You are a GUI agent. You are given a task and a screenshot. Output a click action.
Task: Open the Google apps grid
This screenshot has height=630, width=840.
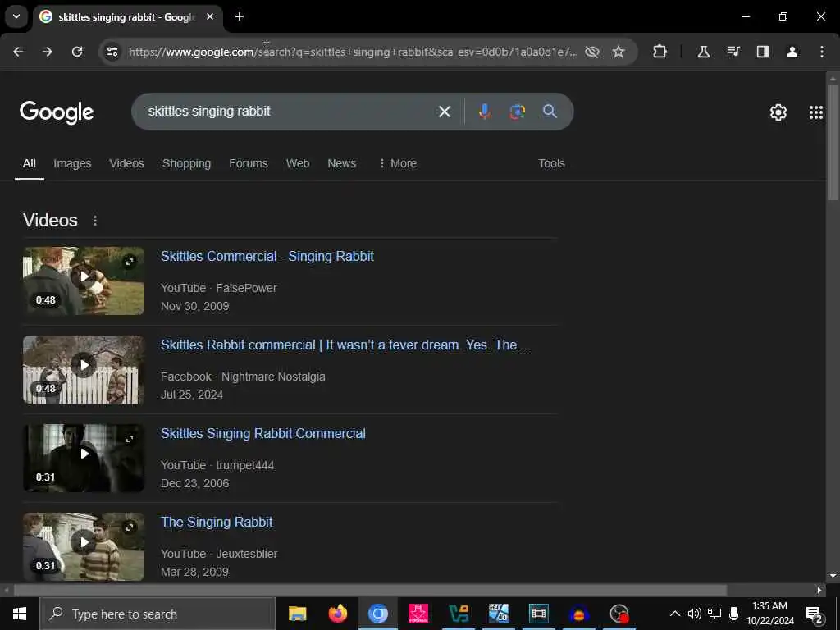[x=816, y=112]
